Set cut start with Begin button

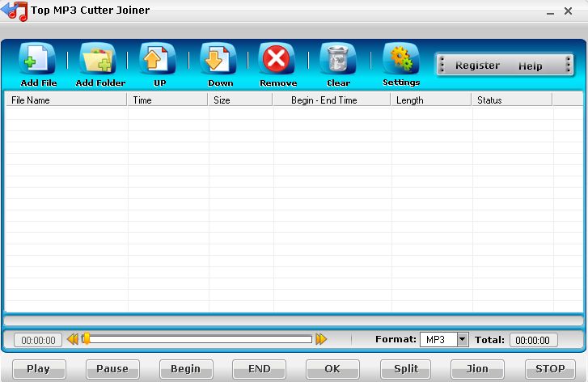click(x=186, y=369)
